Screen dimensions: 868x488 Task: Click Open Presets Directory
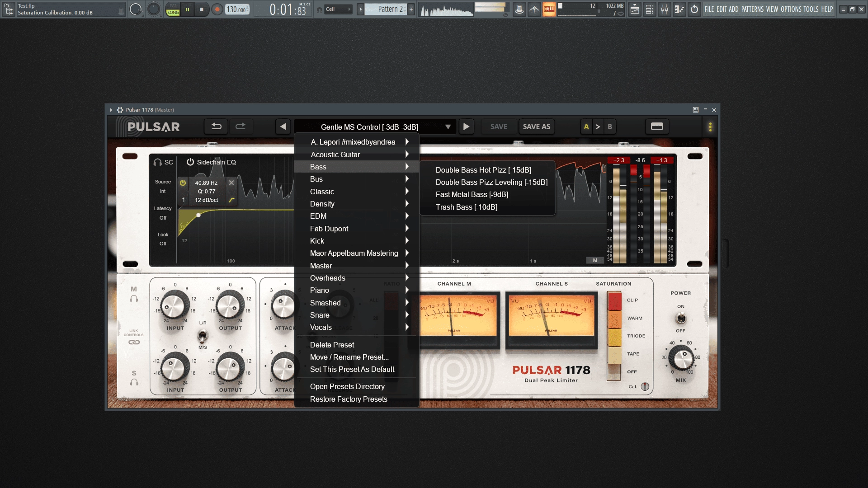357,386
